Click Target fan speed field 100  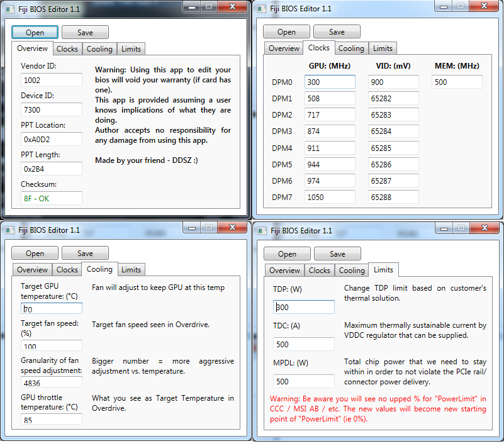click(52, 345)
